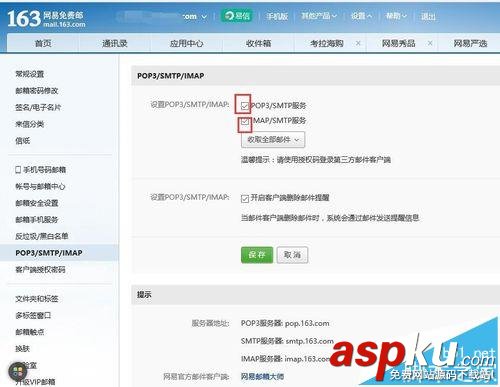
Task: Close the 网易秀品 tab
Action: 430,43
